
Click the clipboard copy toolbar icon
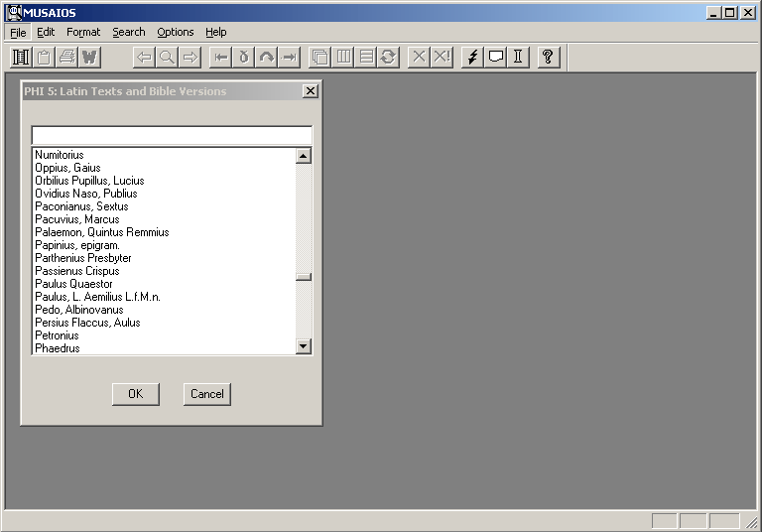[44, 58]
